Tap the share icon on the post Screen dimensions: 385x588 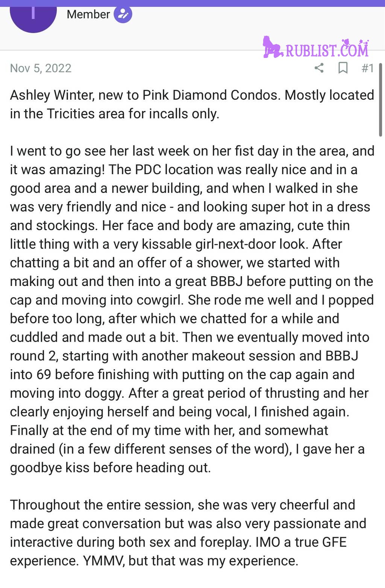click(319, 68)
